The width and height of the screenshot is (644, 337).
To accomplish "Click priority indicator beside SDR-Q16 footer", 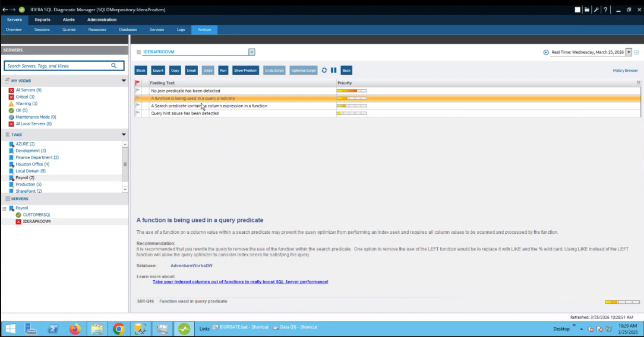I will (622, 302).
